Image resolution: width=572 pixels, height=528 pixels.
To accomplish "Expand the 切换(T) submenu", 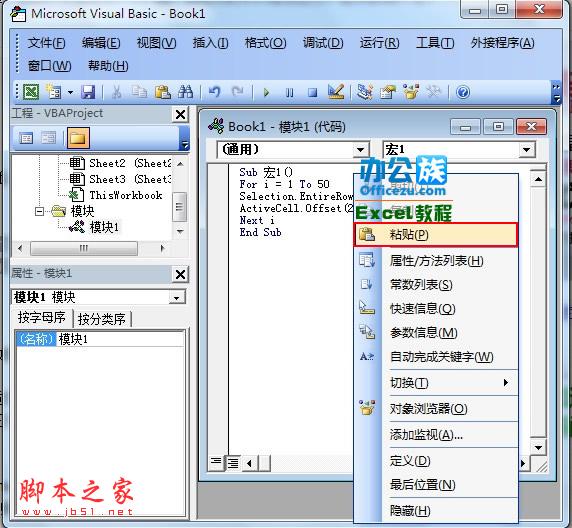I will tap(436, 383).
